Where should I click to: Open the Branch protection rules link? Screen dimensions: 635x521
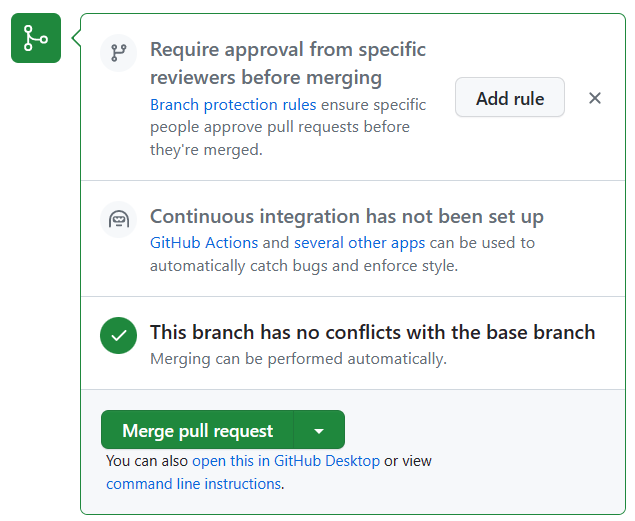pyautogui.click(x=233, y=105)
